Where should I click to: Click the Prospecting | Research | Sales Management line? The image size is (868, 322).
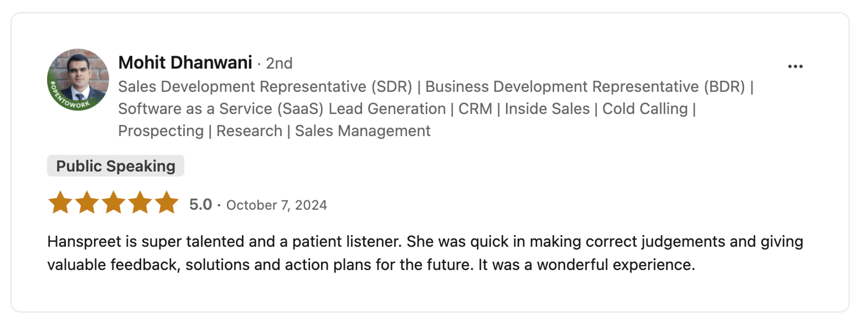pyautogui.click(x=274, y=131)
